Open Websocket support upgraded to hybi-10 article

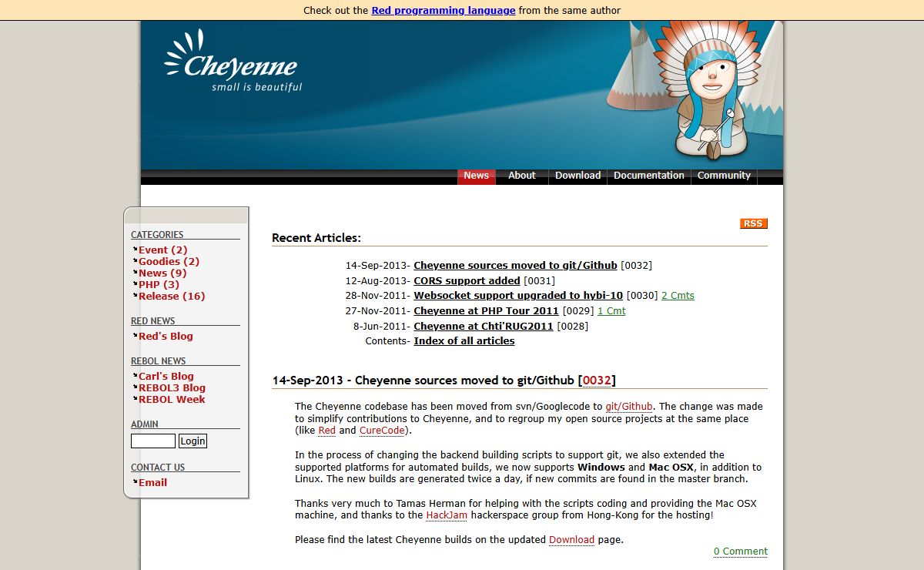pos(518,296)
